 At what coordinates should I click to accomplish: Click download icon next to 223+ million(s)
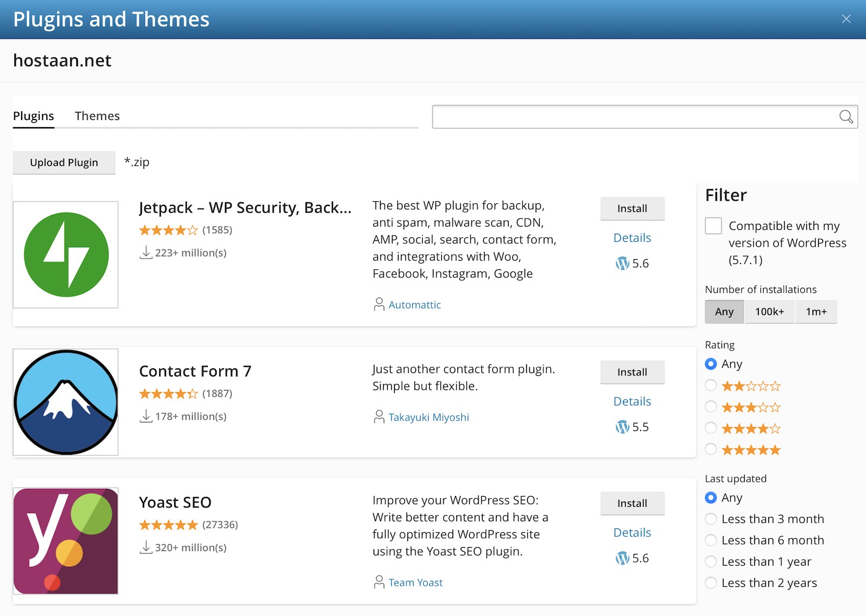coord(146,253)
